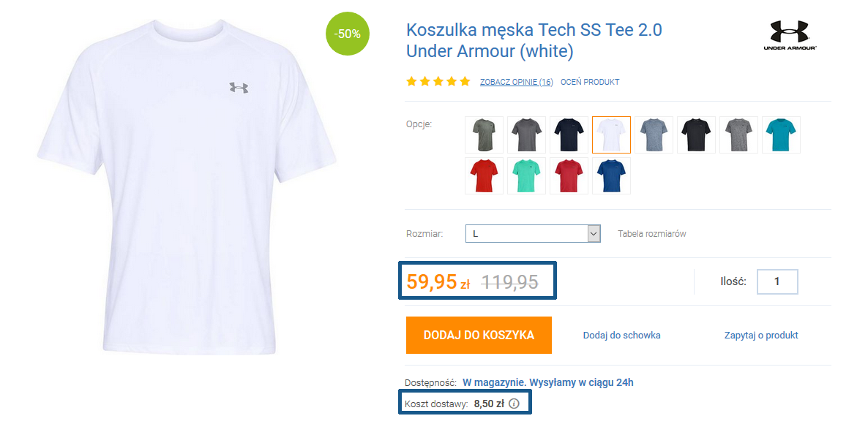Choose the royal blue shirt option
868x424 pixels.
click(x=611, y=175)
